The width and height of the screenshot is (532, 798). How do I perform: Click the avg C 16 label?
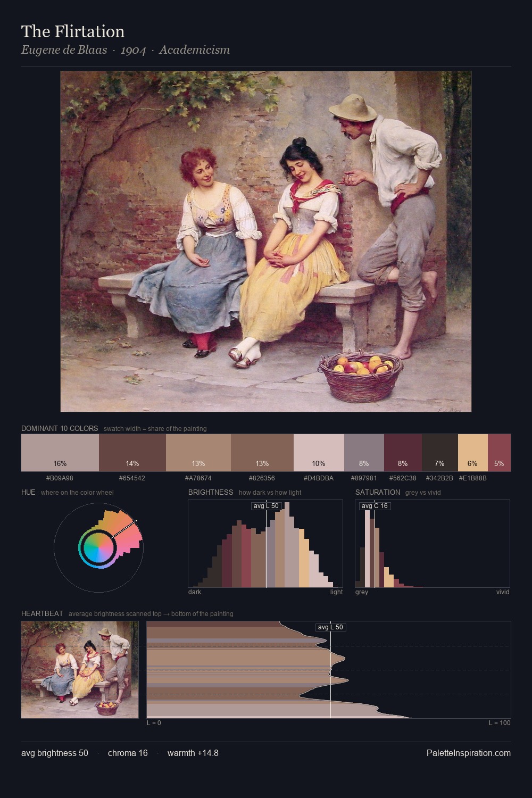375,506
